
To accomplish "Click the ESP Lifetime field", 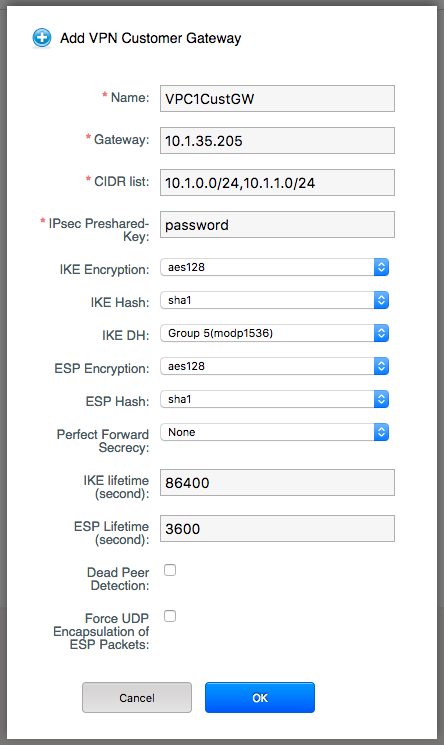I will coord(277,528).
